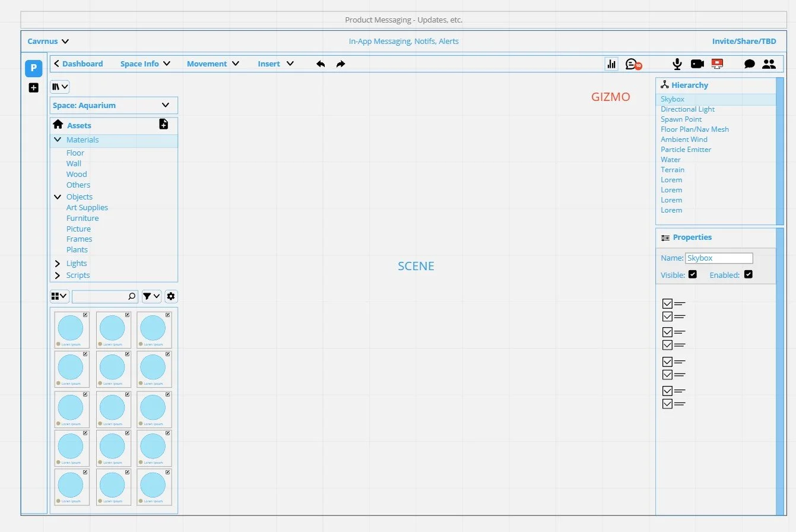Click the Properties panel title
Viewport: 796px width, 532px height.
692,237
